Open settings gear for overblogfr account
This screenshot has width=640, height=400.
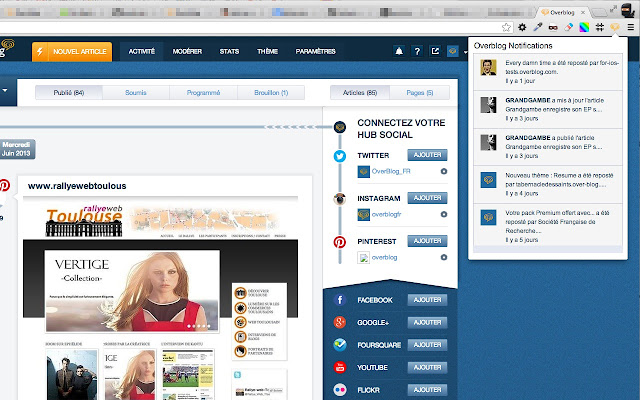[444, 214]
